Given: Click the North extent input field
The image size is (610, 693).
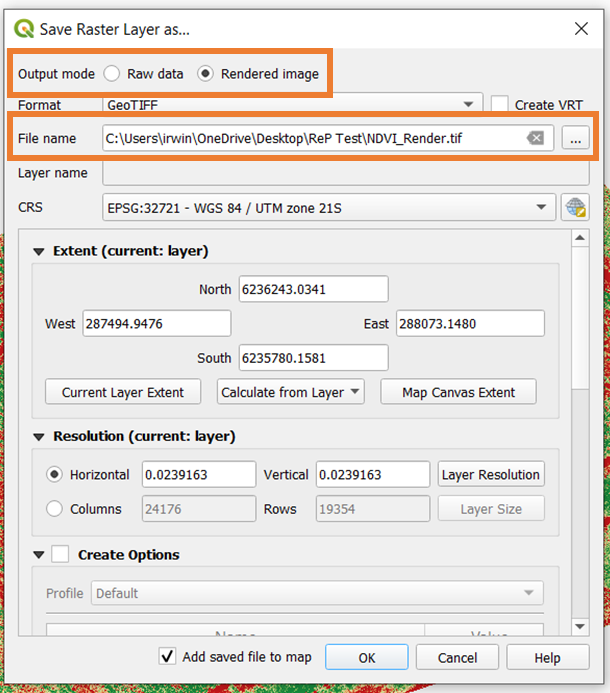Looking at the screenshot, I should click(313, 289).
